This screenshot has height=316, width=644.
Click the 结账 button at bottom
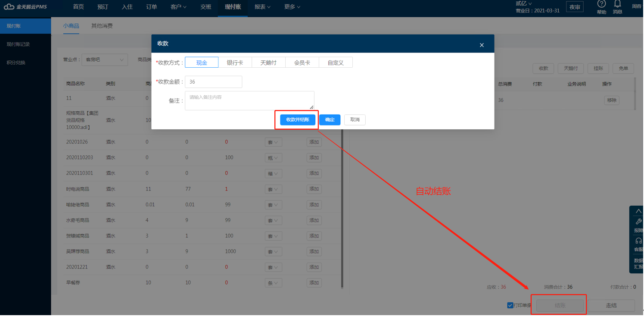pyautogui.click(x=560, y=305)
